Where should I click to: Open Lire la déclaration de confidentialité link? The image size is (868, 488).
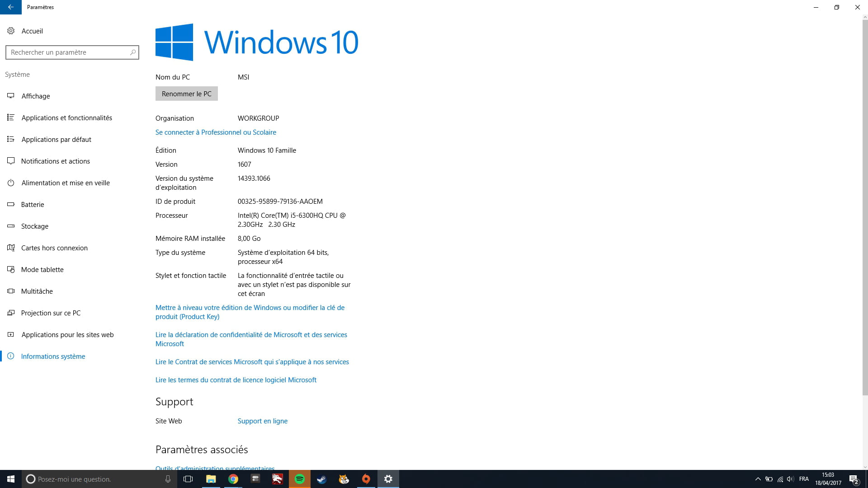tap(251, 339)
